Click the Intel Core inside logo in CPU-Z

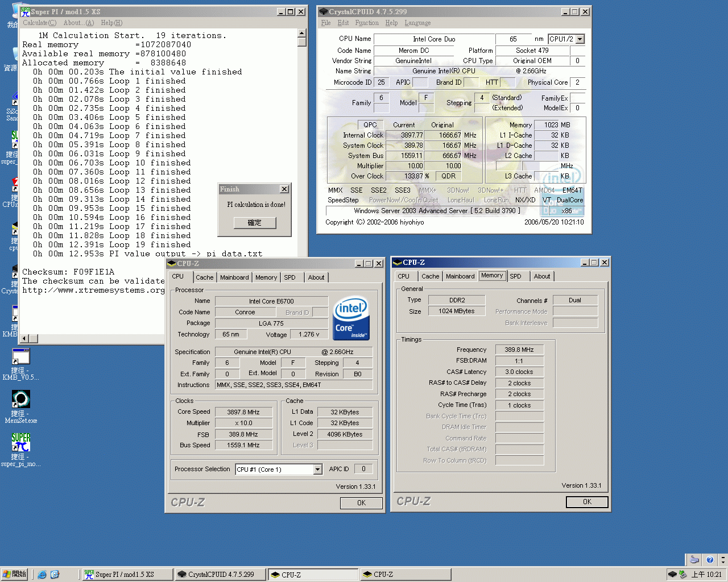[351, 318]
